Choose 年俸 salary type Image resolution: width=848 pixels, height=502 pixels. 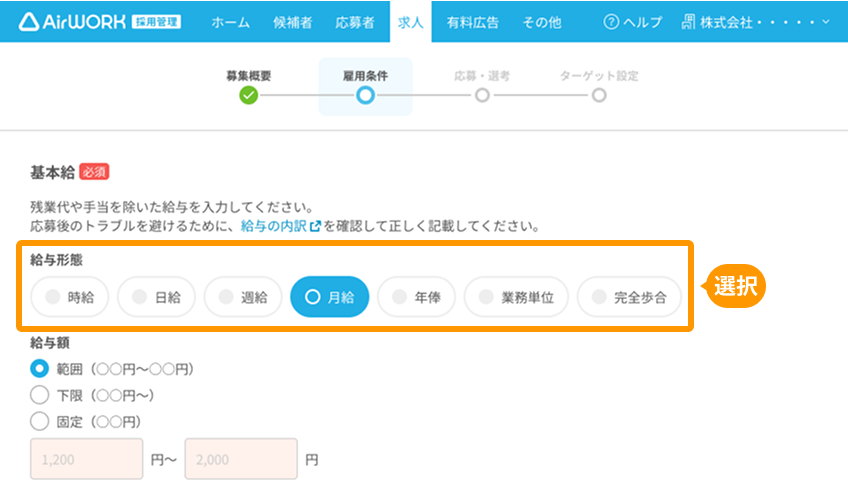click(416, 296)
